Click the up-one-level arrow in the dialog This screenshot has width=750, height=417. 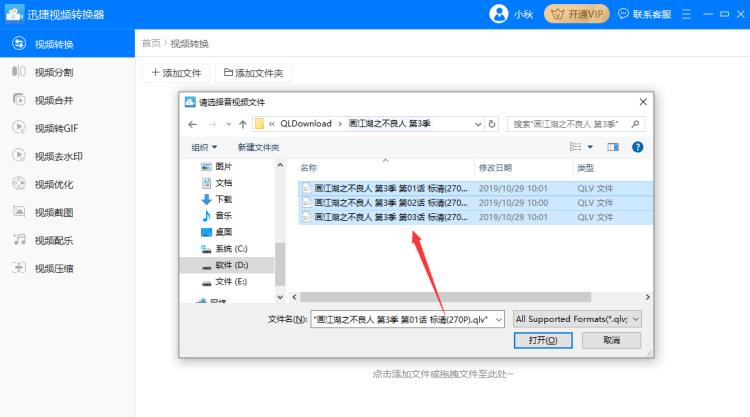[243, 124]
